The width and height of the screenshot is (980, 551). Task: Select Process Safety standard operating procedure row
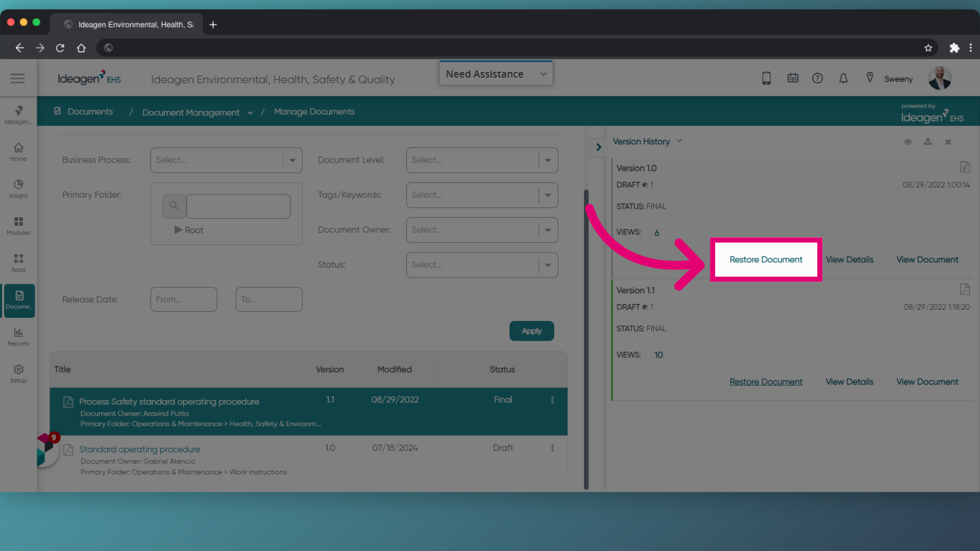tap(308, 412)
